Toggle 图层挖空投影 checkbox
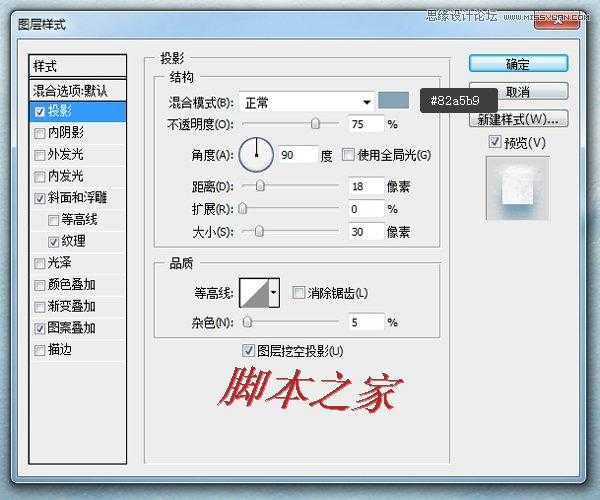Screen dimensions: 600x500 tap(248, 350)
